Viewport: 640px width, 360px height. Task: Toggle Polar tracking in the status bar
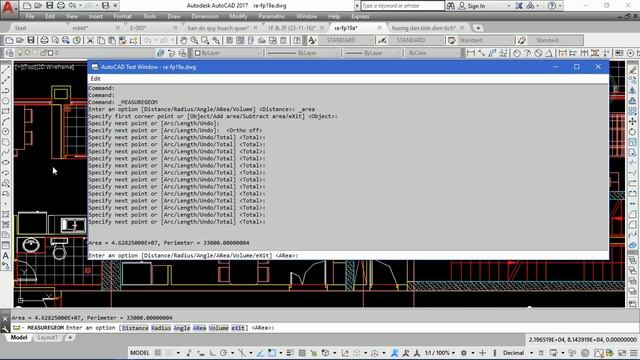(223, 353)
